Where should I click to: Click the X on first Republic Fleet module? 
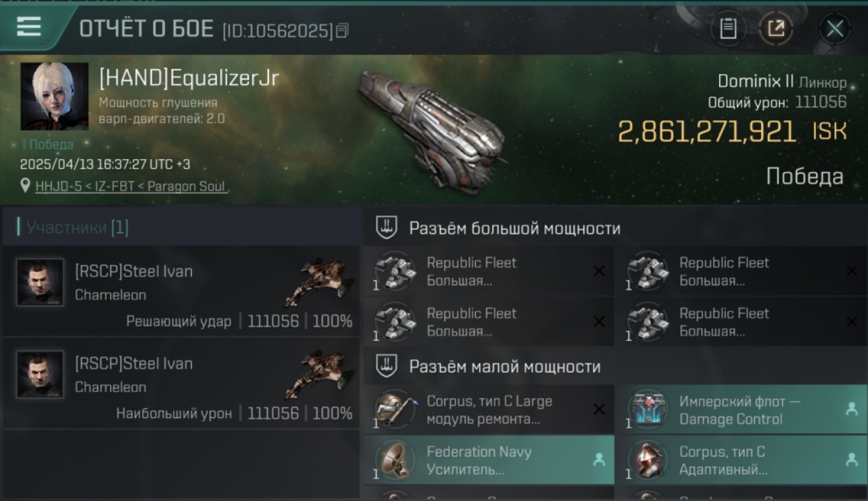point(599,271)
